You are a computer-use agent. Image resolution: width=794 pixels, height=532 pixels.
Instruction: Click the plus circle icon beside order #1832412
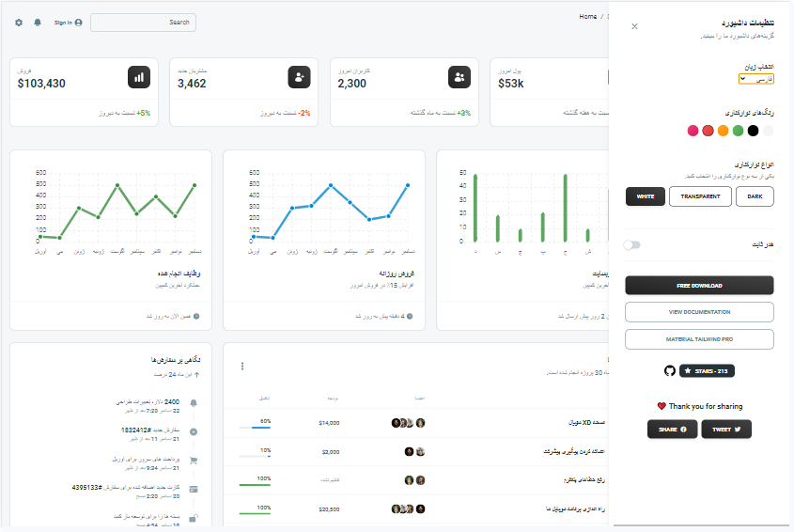(x=194, y=431)
